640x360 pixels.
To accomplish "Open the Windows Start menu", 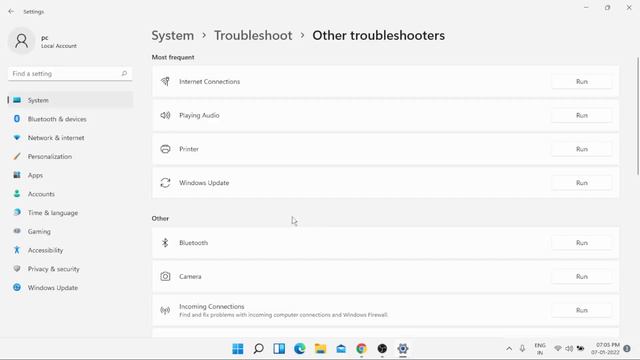I will pos(238,349).
